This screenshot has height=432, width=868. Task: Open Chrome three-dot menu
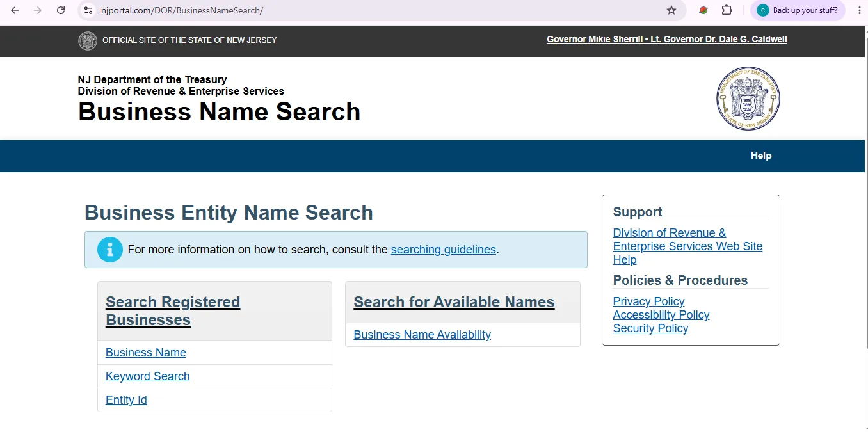pos(860,10)
